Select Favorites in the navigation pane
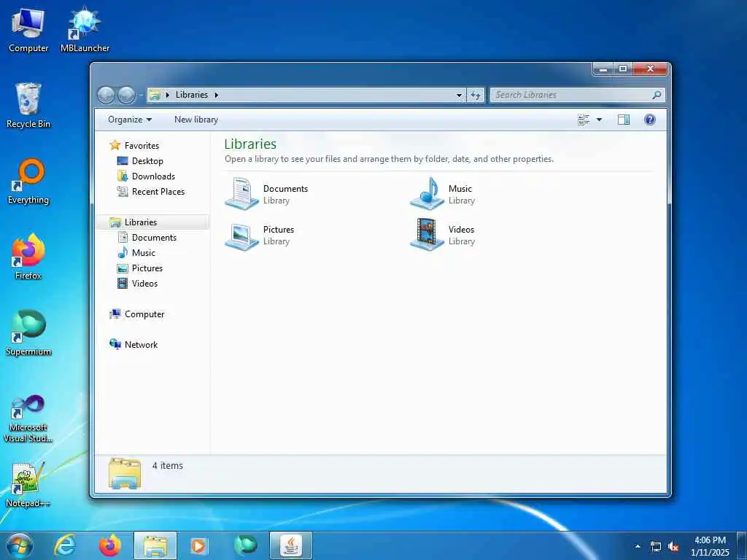 click(x=142, y=146)
